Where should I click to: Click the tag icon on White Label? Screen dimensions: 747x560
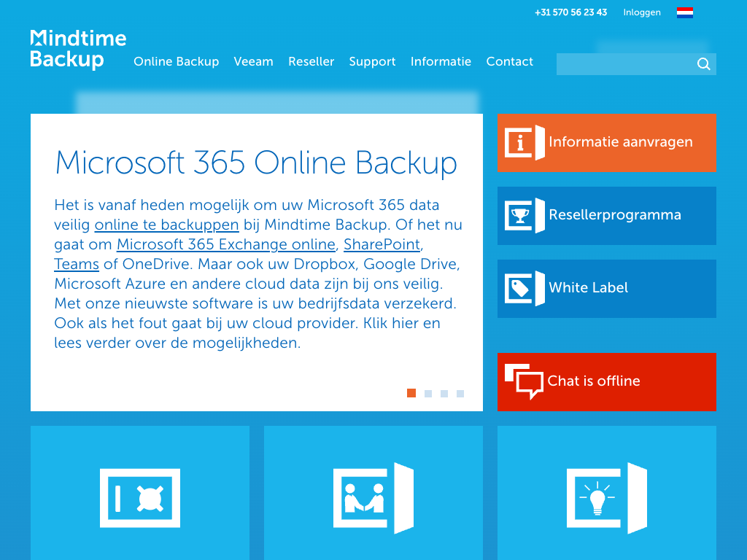(x=525, y=288)
